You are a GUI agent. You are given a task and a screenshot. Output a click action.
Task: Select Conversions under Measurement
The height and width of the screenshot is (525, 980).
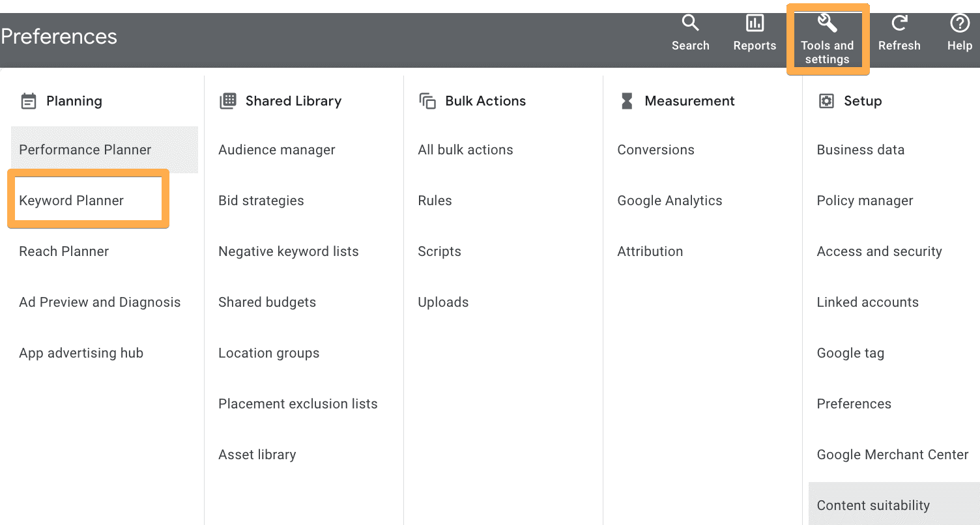[x=656, y=150]
